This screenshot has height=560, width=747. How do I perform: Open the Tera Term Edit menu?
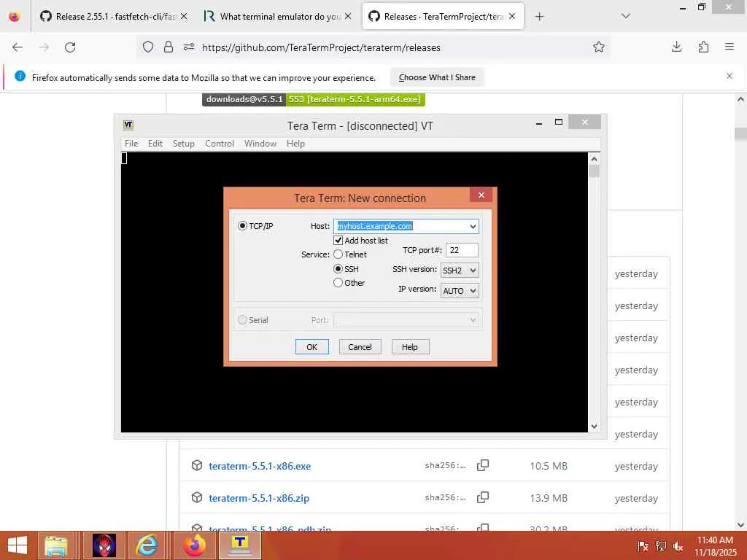click(155, 144)
